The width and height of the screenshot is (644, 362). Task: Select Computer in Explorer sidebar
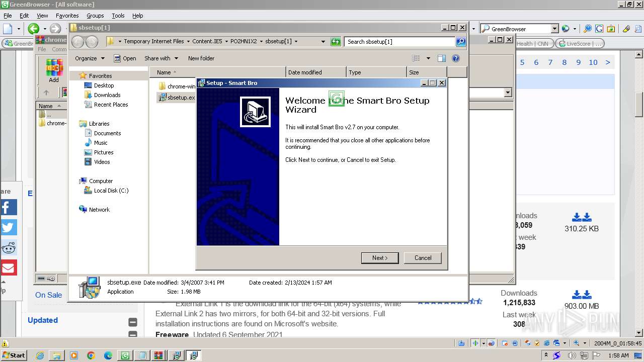(101, 181)
